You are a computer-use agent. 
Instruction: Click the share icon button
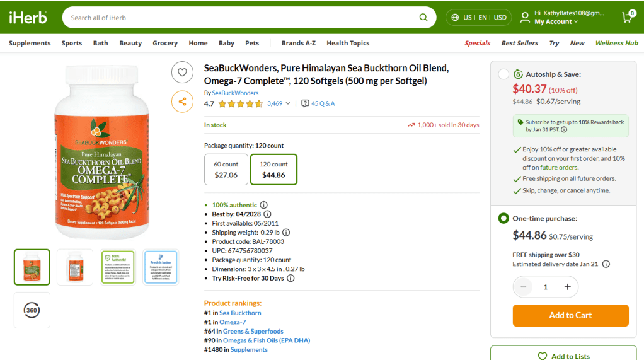point(182,102)
